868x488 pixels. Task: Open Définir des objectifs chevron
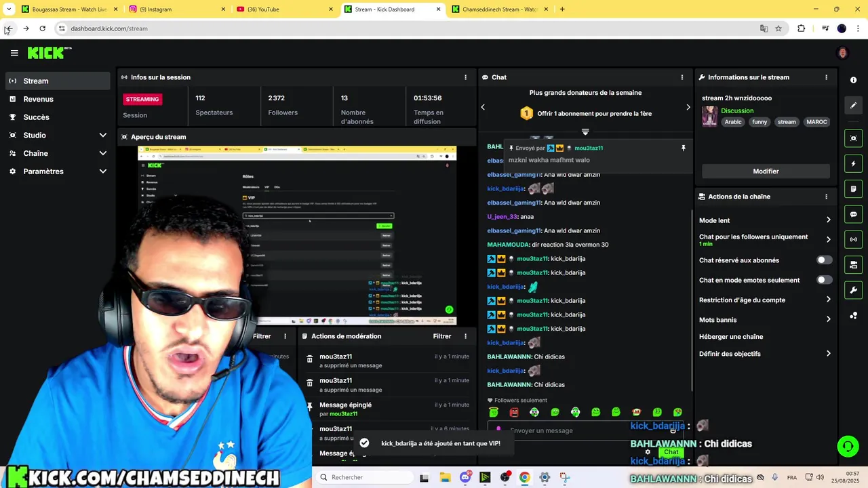(828, 354)
